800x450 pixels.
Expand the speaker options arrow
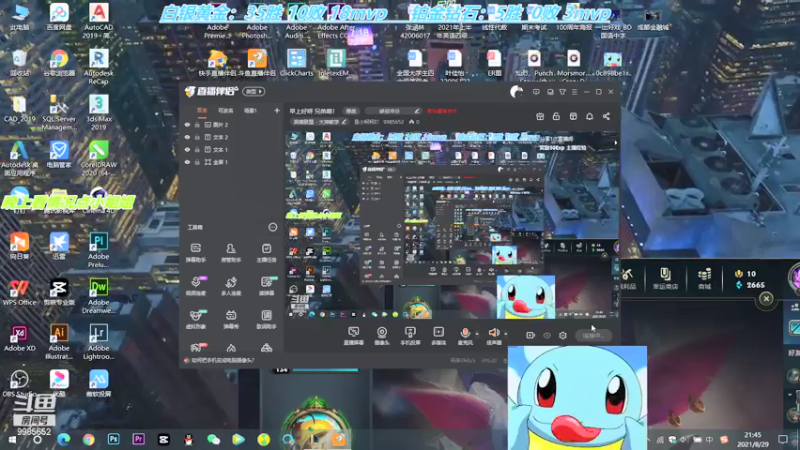[x=506, y=334]
